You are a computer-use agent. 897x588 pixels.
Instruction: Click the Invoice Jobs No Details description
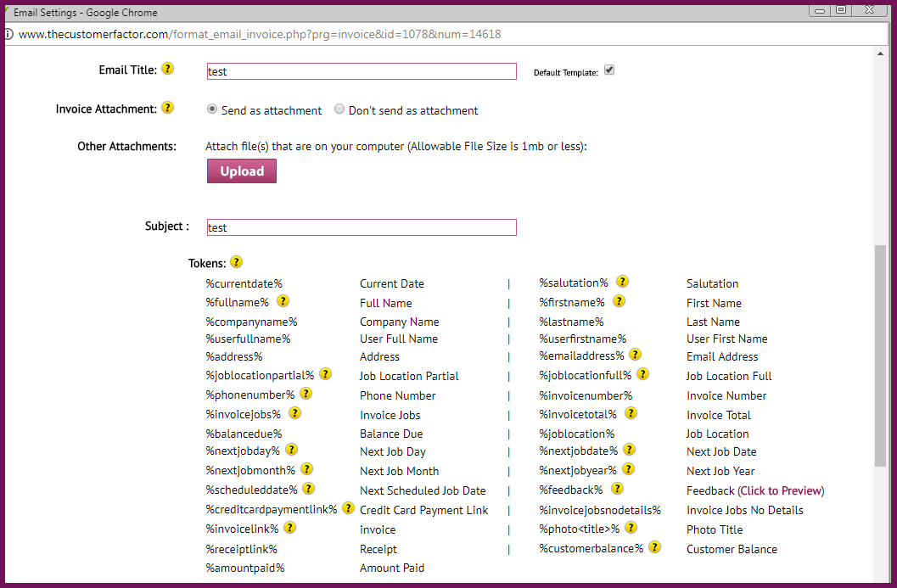point(745,510)
